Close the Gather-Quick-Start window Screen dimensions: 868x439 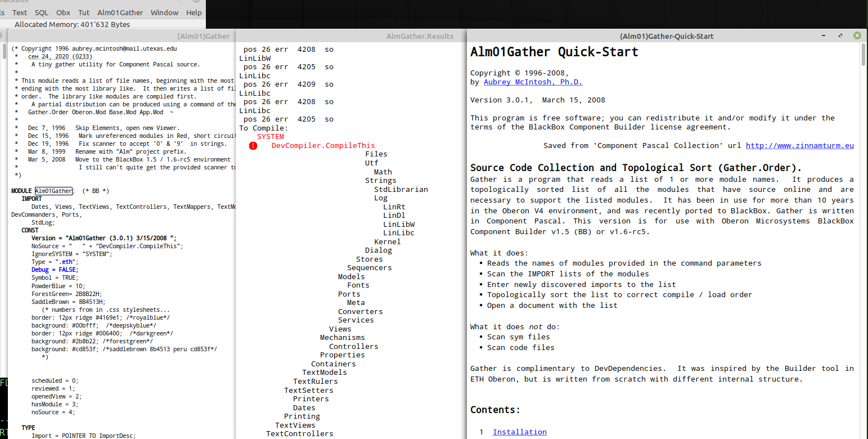[x=857, y=35]
